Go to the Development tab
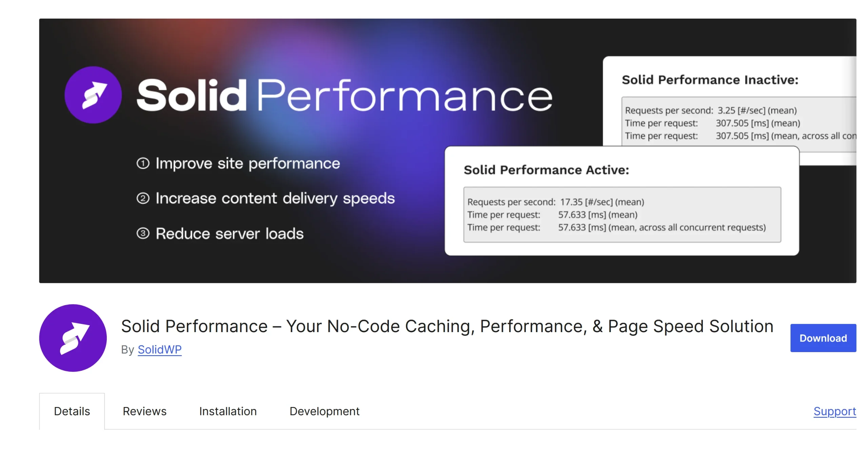This screenshot has width=868, height=449. coord(324,411)
